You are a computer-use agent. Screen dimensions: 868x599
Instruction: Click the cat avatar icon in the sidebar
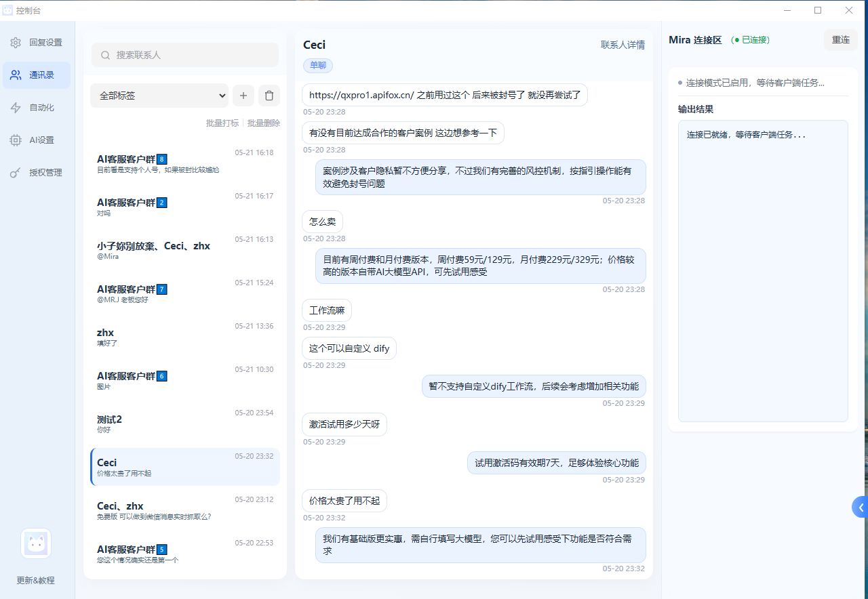coord(36,543)
